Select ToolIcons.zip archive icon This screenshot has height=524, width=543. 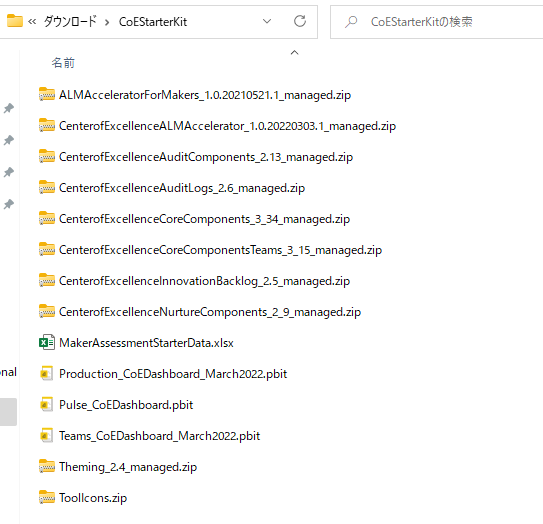[x=47, y=497]
